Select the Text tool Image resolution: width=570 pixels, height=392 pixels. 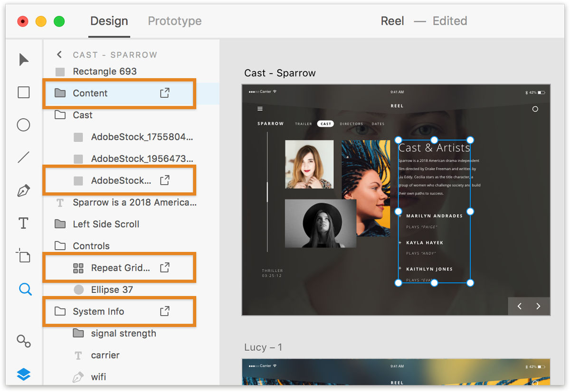tap(24, 223)
